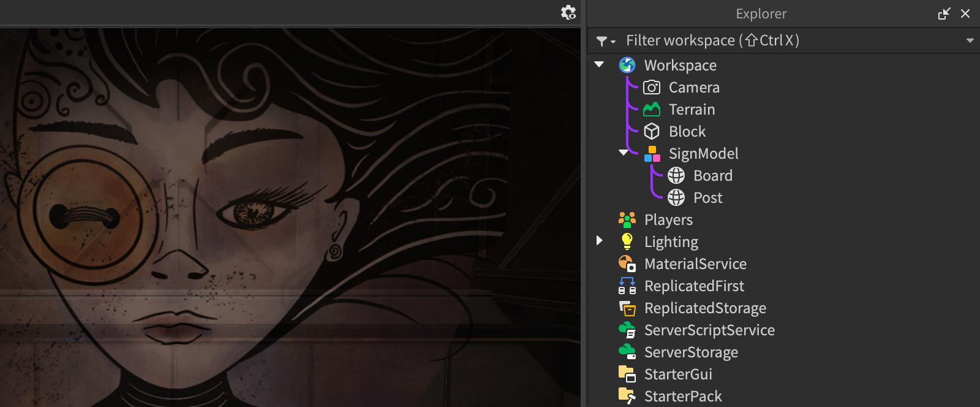The height and width of the screenshot is (407, 980).
Task: Click the Players service icon
Action: (x=627, y=219)
